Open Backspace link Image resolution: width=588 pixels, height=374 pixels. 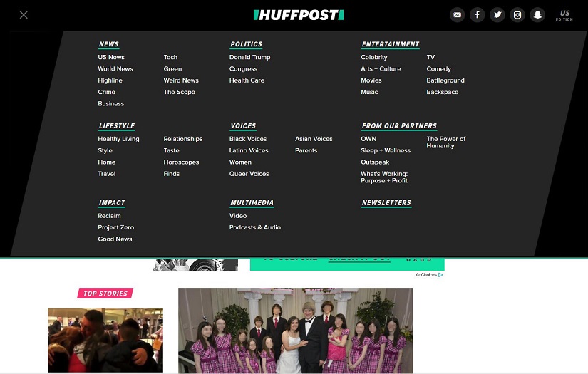click(442, 92)
